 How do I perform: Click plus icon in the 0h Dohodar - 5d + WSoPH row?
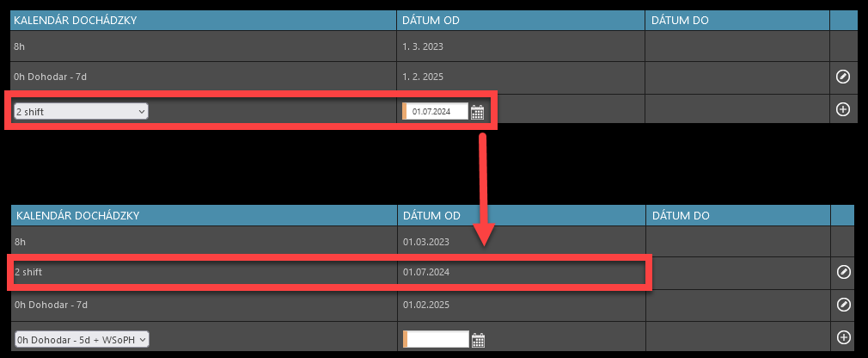pos(843,337)
